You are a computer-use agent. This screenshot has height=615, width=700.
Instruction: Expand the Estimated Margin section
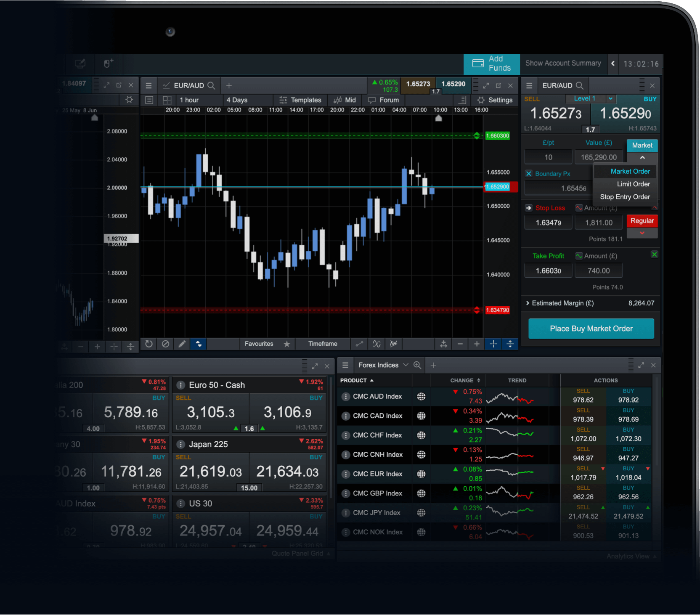pos(528,303)
